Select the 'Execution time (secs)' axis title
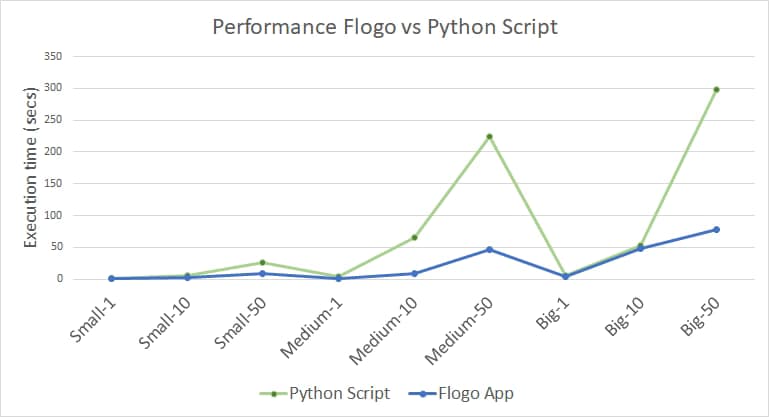Screen dimensions: 769x417 (x=31, y=167)
